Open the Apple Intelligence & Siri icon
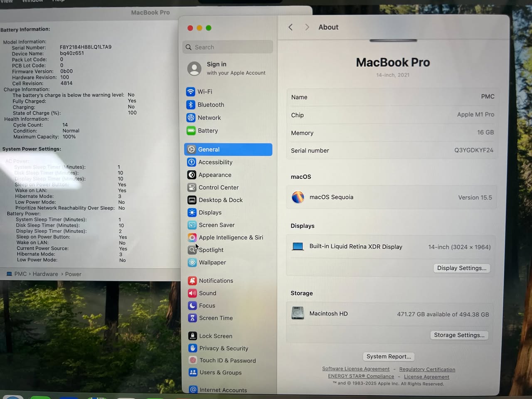 [192, 237]
